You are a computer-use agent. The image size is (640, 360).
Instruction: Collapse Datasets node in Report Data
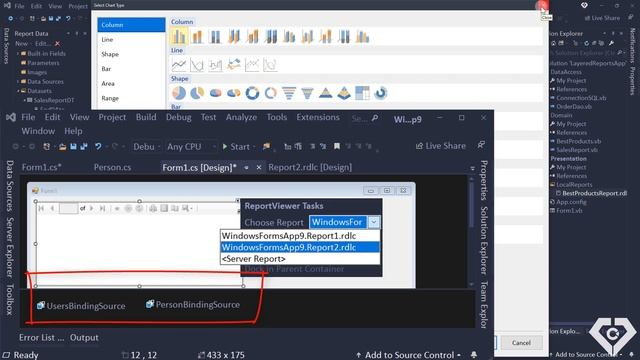click(18, 91)
